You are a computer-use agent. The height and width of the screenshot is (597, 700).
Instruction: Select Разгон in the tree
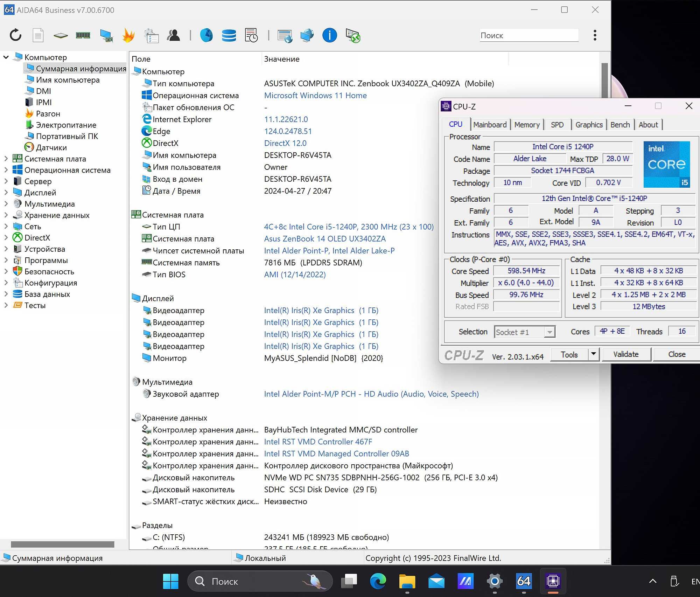coord(48,114)
